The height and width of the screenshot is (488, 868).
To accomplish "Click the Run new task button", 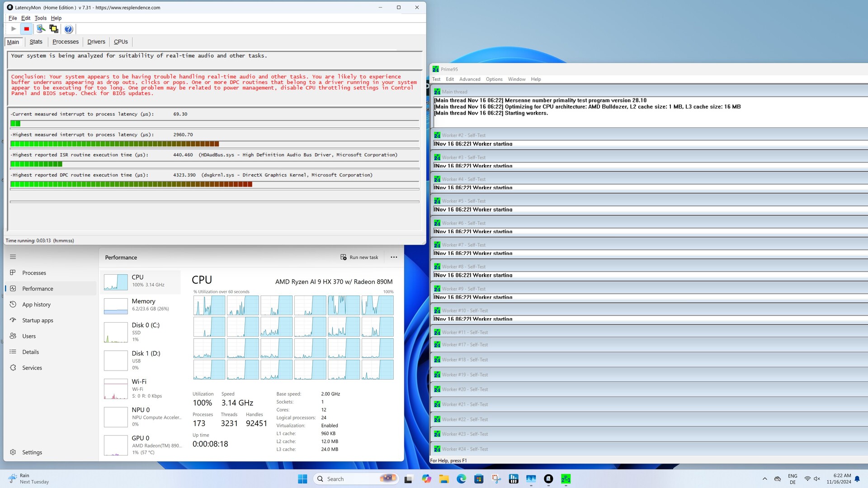I will [359, 257].
